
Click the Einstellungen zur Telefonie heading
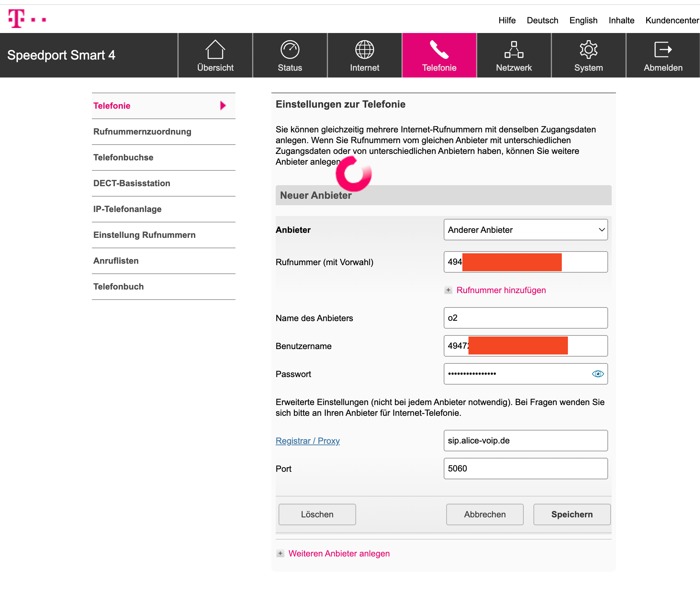(x=340, y=104)
